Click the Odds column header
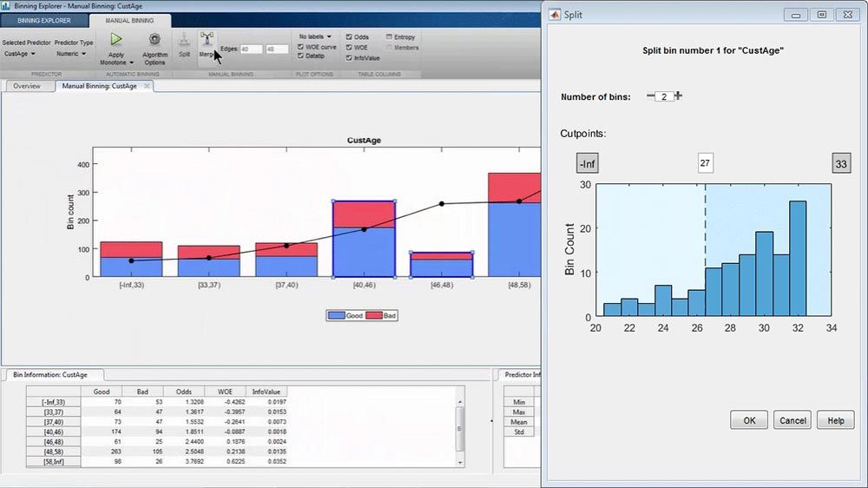This screenshot has height=488, width=868. [x=184, y=392]
